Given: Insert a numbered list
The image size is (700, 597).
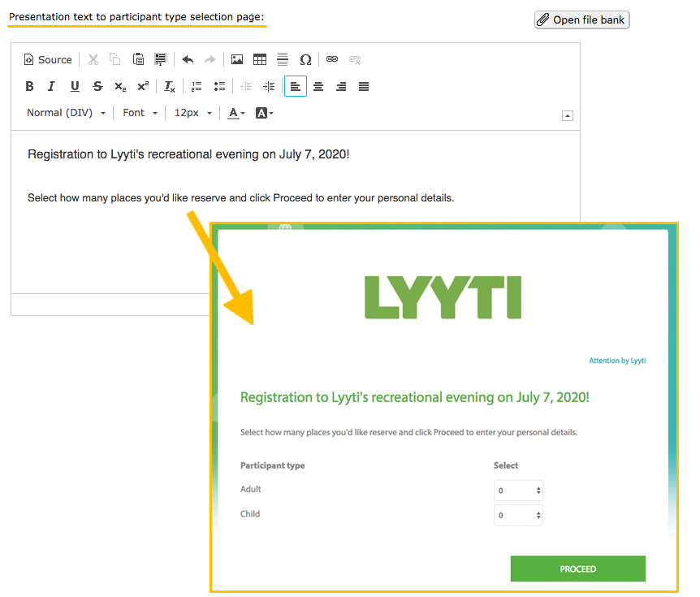Looking at the screenshot, I should [x=197, y=86].
